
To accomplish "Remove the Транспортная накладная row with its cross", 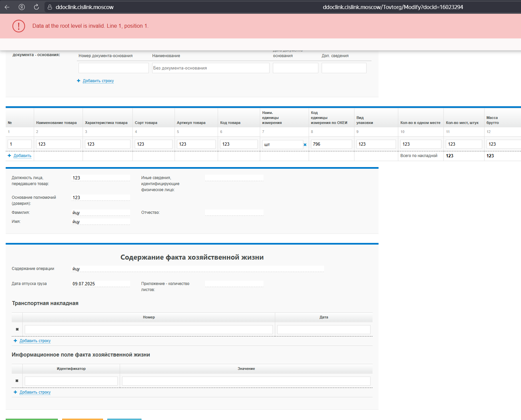I will coord(17,329).
